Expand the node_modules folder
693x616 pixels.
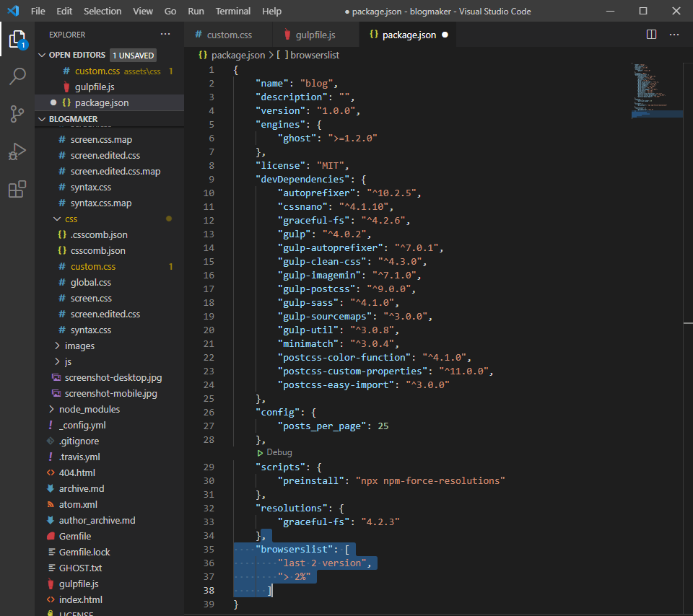point(51,409)
